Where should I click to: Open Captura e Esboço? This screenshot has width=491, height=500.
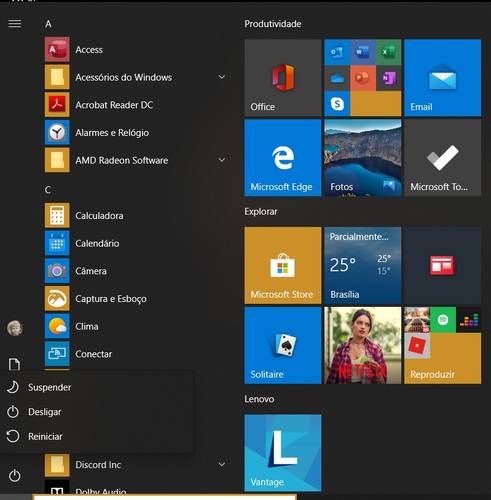(137, 299)
